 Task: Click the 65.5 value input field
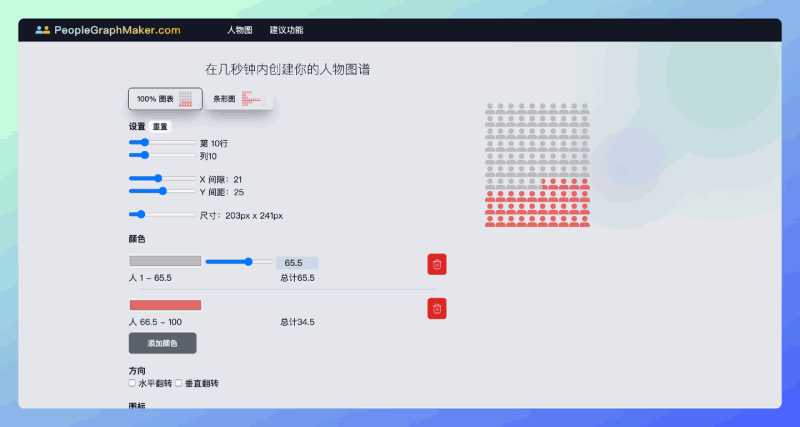pyautogui.click(x=297, y=263)
